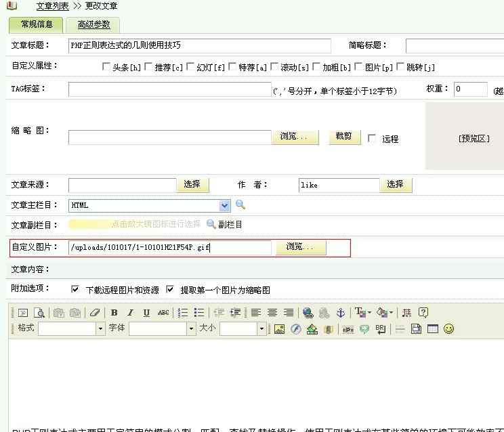Click the magnifier next to 文章主栏目 dropdown
The image size is (504, 432).
(x=240, y=204)
